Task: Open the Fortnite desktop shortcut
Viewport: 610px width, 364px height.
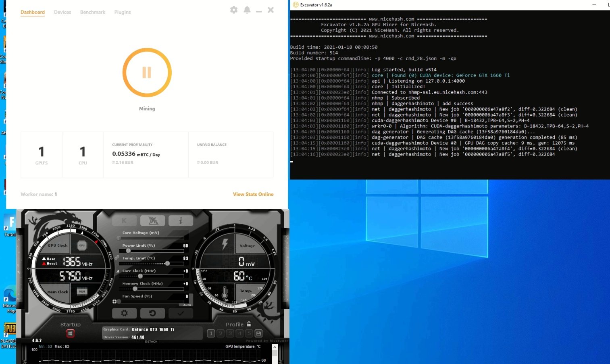Action: pyautogui.click(x=10, y=226)
